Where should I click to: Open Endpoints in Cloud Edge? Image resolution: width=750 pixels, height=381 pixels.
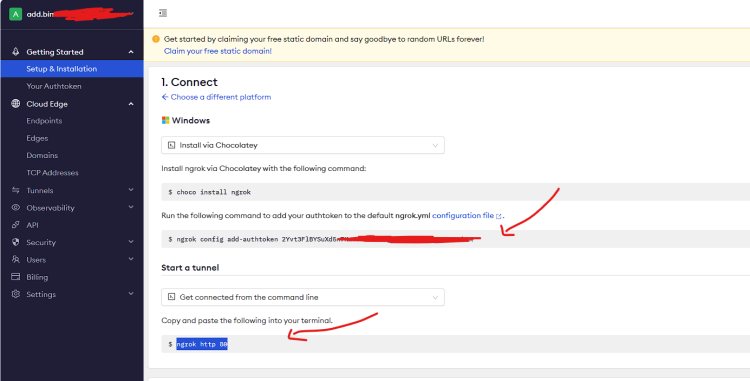pyautogui.click(x=44, y=121)
